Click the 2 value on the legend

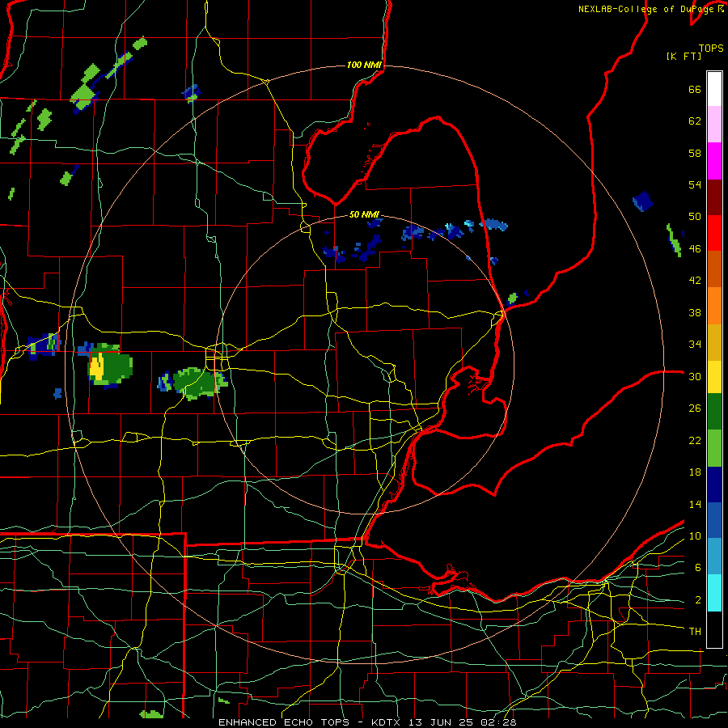pyautogui.click(x=698, y=600)
